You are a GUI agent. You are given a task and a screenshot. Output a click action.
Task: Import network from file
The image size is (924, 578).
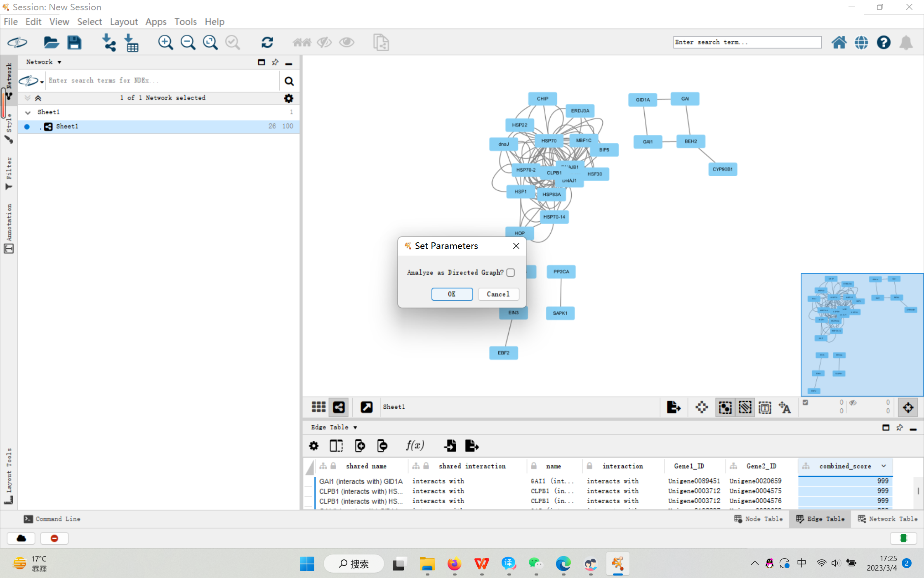[x=108, y=43]
